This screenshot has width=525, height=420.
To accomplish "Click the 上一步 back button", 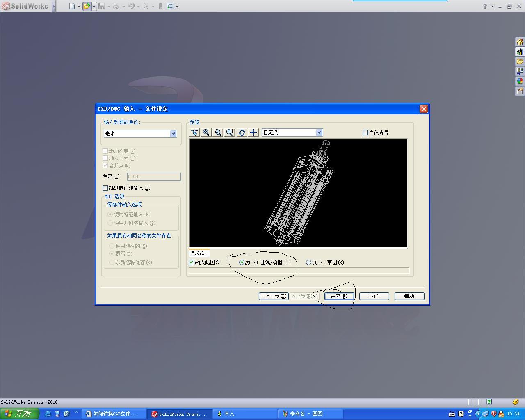I will (274, 296).
